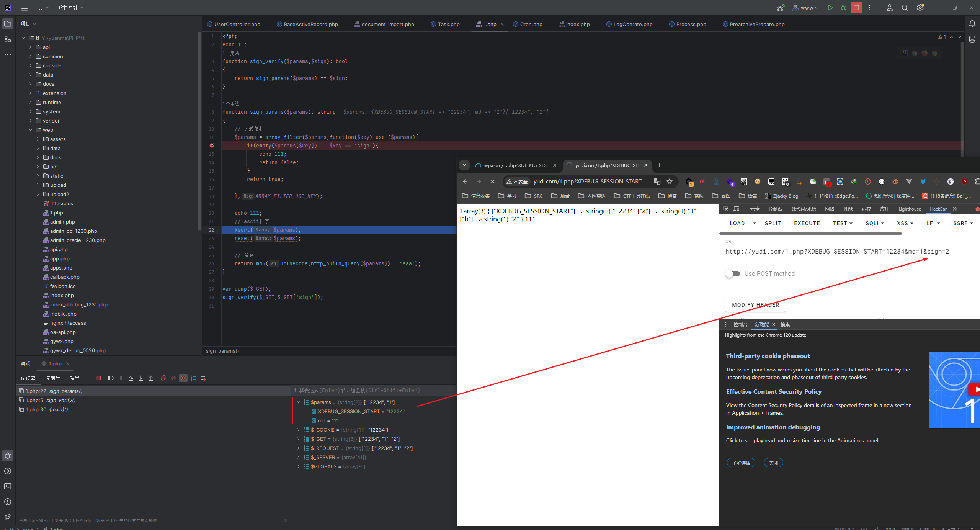Click the Add to Watches icon in debug toolbar
The width and height of the screenshot is (980, 530).
[x=204, y=378]
